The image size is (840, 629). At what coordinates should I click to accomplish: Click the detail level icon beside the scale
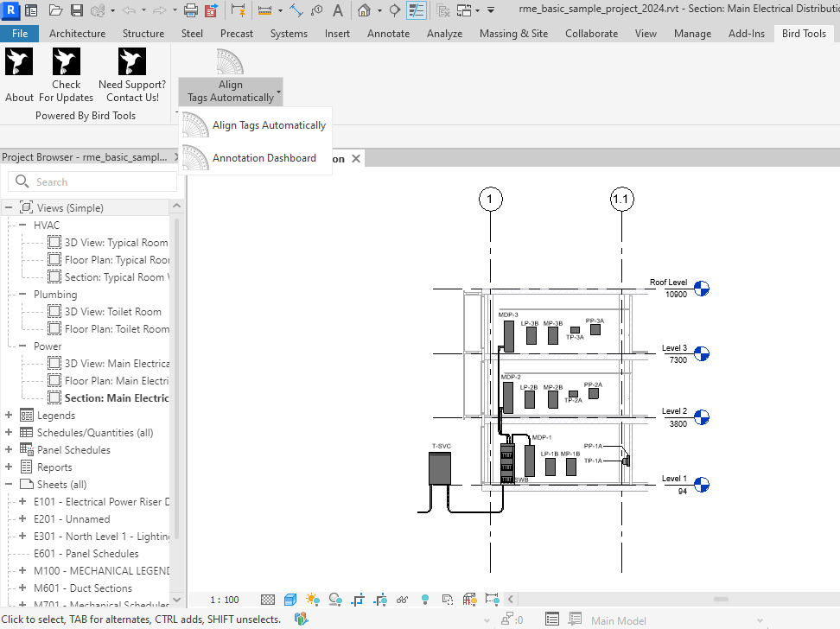coord(268,600)
